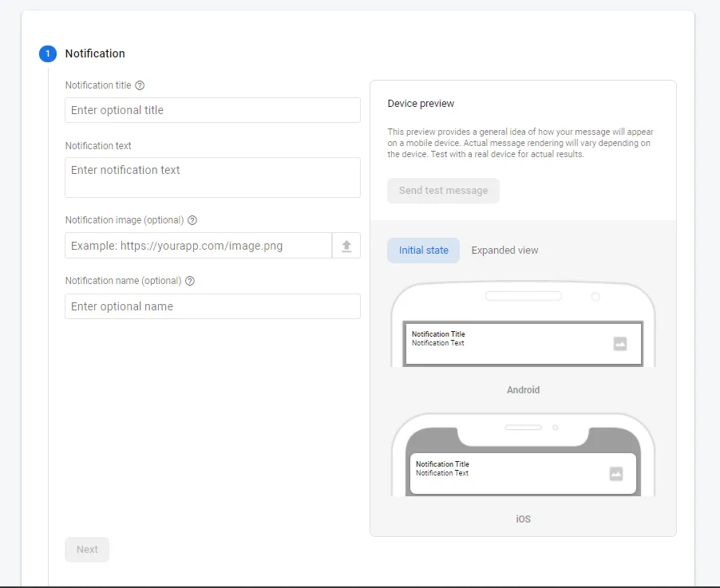Open the Notification image help tooltip
The width and height of the screenshot is (720, 588).
(190, 220)
